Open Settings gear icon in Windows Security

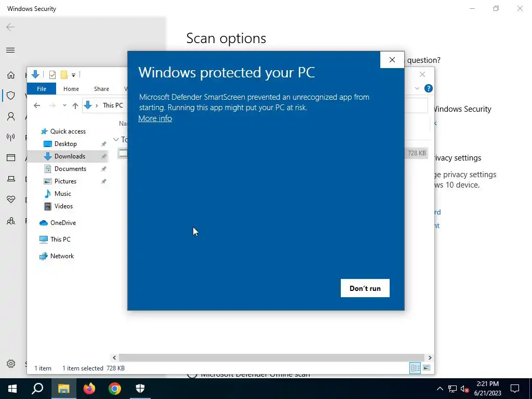(x=11, y=364)
